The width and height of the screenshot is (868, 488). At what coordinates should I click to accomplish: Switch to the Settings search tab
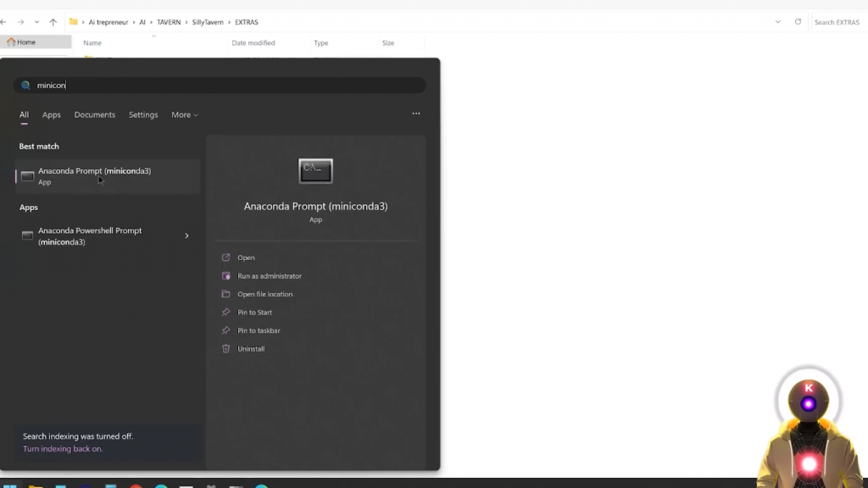click(x=143, y=114)
